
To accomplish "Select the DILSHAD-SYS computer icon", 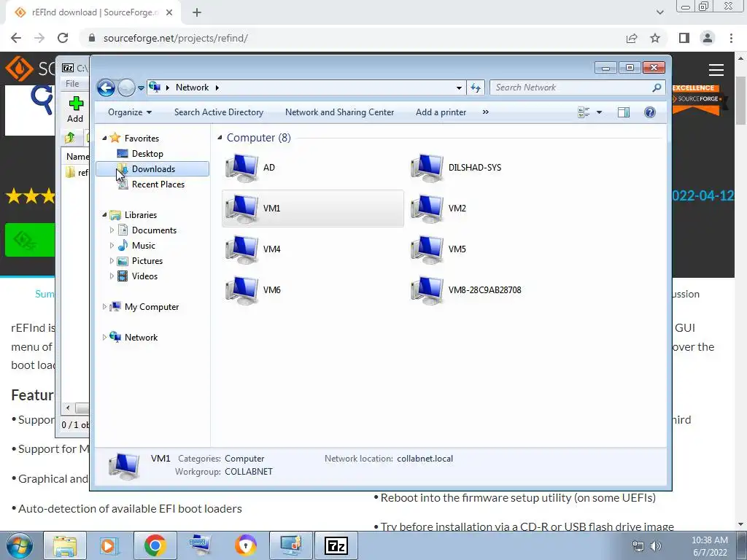I will pyautogui.click(x=427, y=168).
